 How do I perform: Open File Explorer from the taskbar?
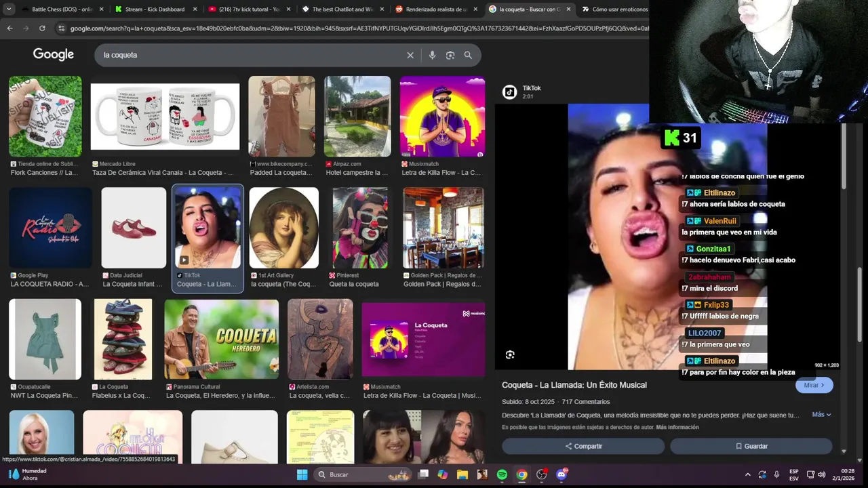click(462, 474)
